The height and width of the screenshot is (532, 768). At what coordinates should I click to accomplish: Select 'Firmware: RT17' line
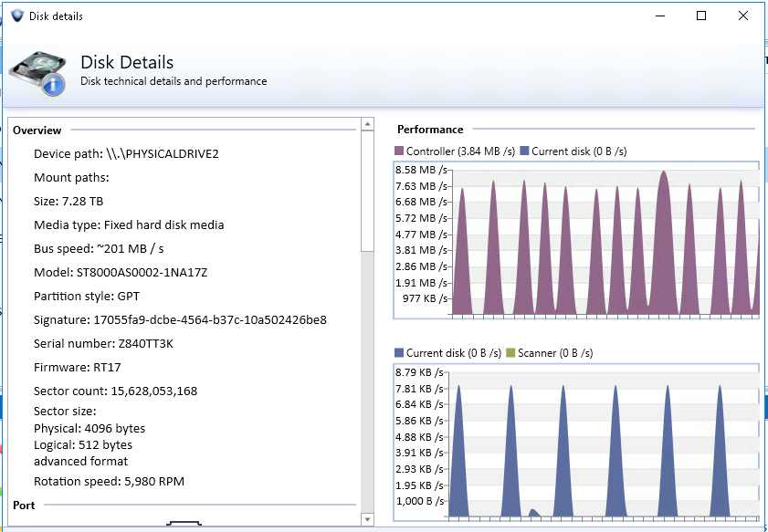tap(78, 368)
